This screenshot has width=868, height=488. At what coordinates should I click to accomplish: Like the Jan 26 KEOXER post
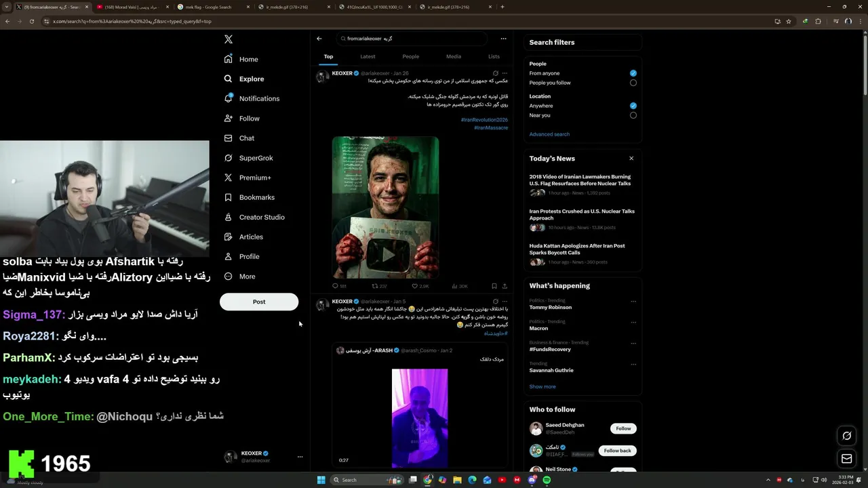(415, 286)
